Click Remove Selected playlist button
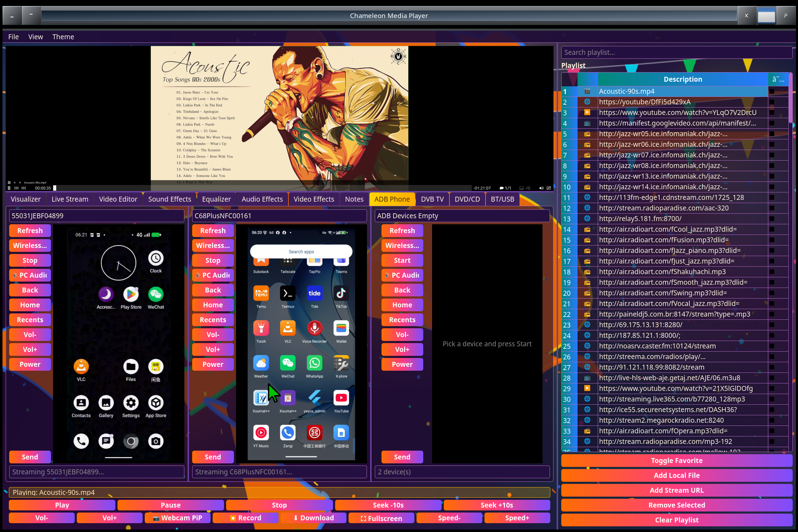Image resolution: width=798 pixels, height=532 pixels. pyautogui.click(x=677, y=505)
